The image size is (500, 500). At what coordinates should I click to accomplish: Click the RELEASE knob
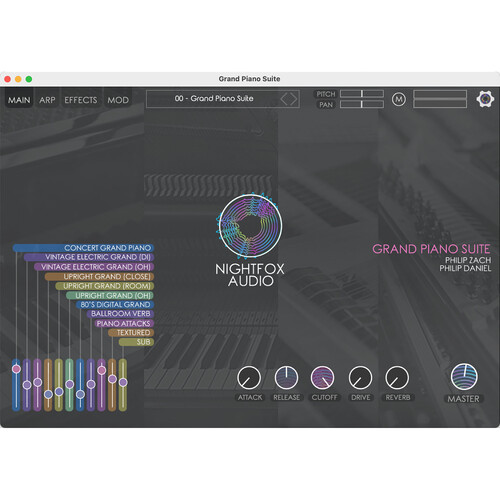tap(286, 378)
